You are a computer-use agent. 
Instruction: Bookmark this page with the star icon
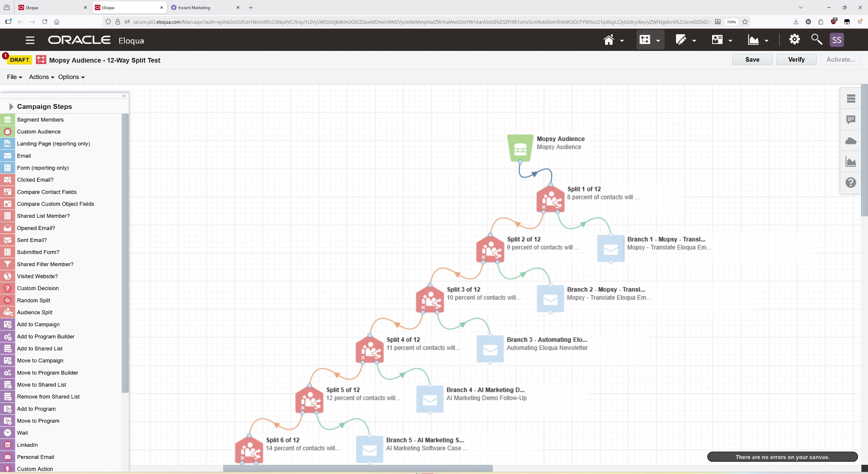click(745, 22)
